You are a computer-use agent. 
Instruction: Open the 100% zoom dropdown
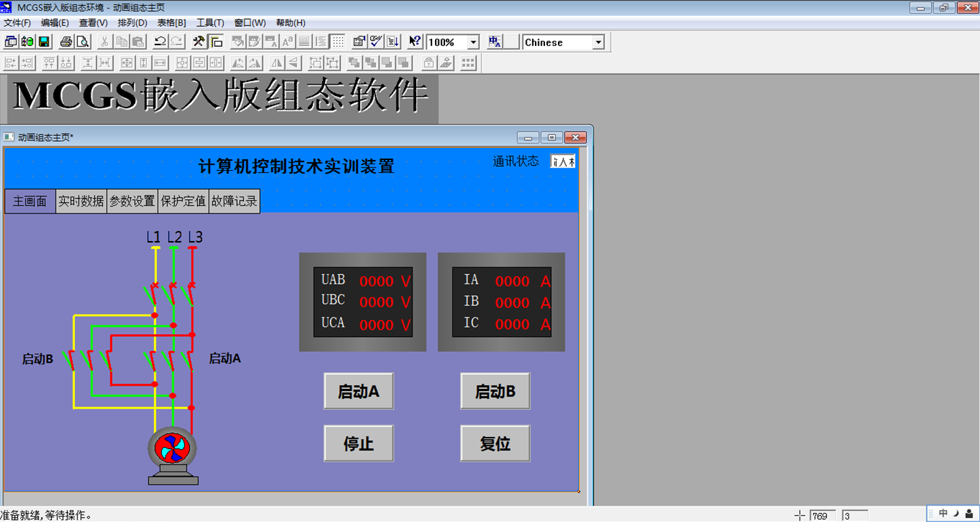(473, 43)
